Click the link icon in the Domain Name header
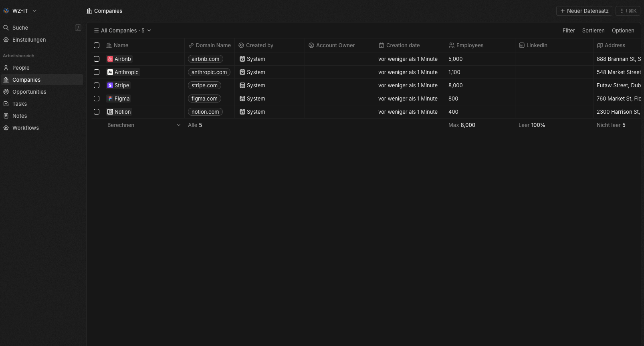Viewport: 644px width, 346px height. pos(191,45)
